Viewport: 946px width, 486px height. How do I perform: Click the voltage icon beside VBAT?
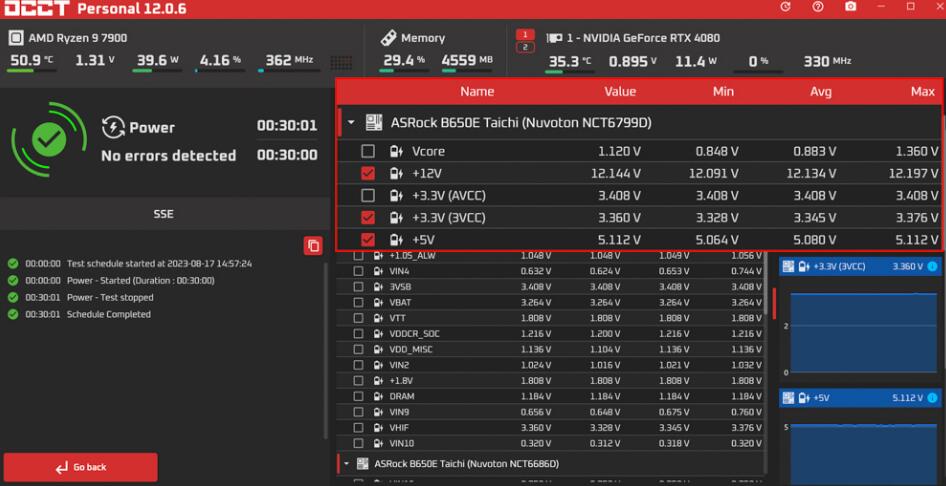[x=378, y=302]
